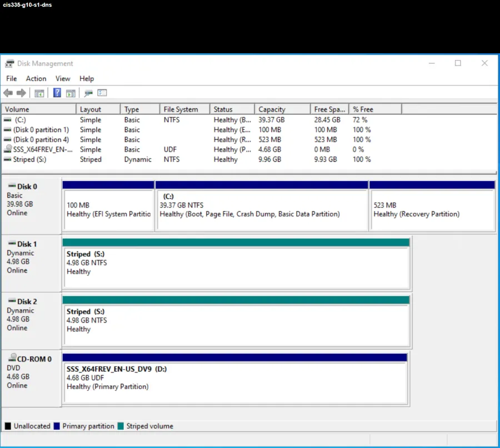Click the Disk 1 drive icon
The width and height of the screenshot is (500, 448).
[x=12, y=243]
